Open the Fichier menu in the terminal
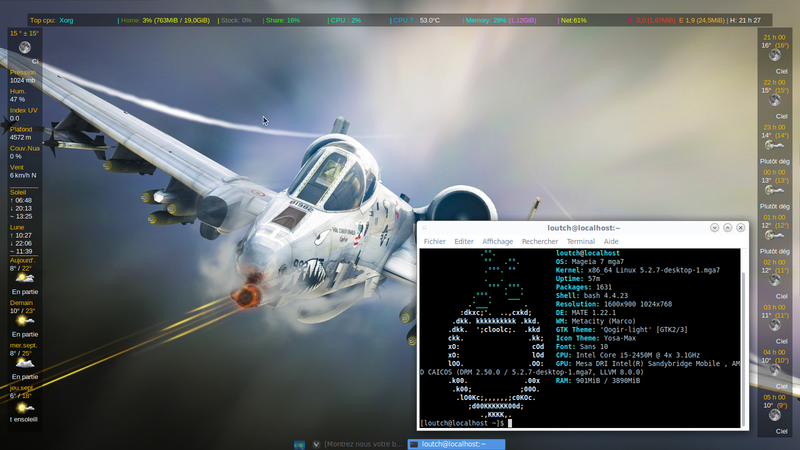800x450 pixels. (x=434, y=241)
